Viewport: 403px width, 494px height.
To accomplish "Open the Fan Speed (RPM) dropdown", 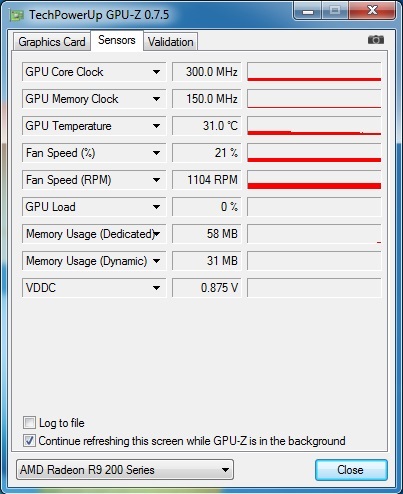I will point(156,180).
